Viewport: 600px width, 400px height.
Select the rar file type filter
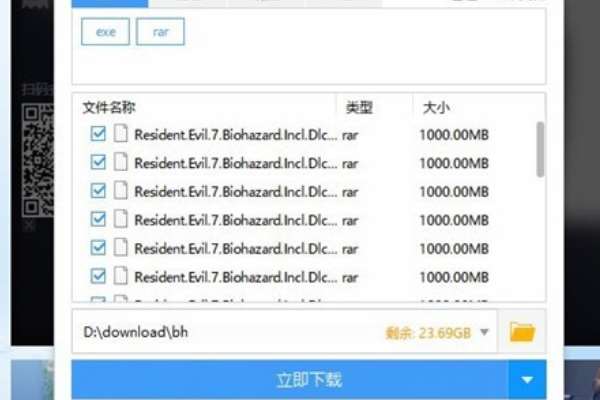point(160,31)
